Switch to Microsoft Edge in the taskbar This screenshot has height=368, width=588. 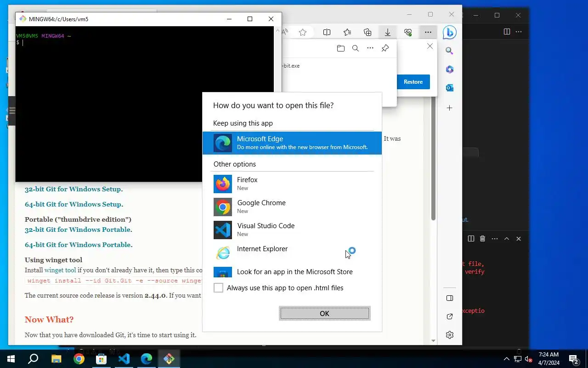click(147, 359)
